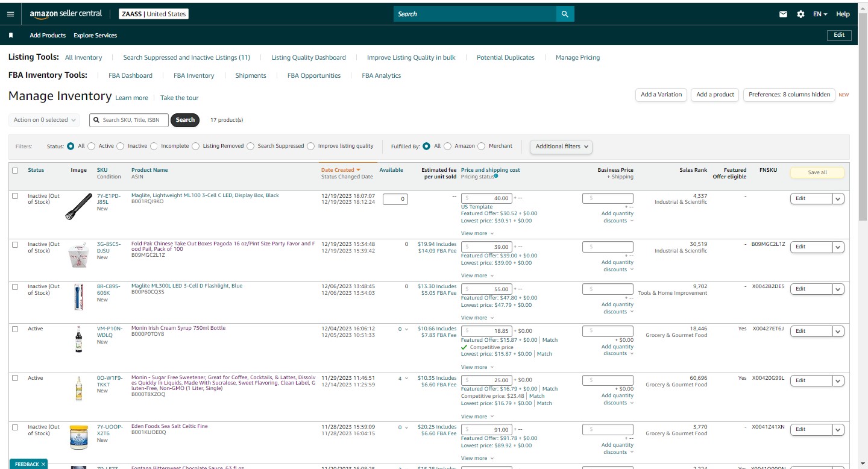The width and height of the screenshot is (868, 469).
Task: Check the Maglite ML100 row checkbox
Action: 15,196
